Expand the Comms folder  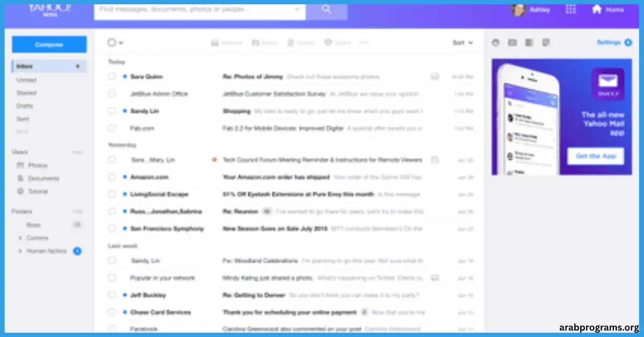coord(20,238)
